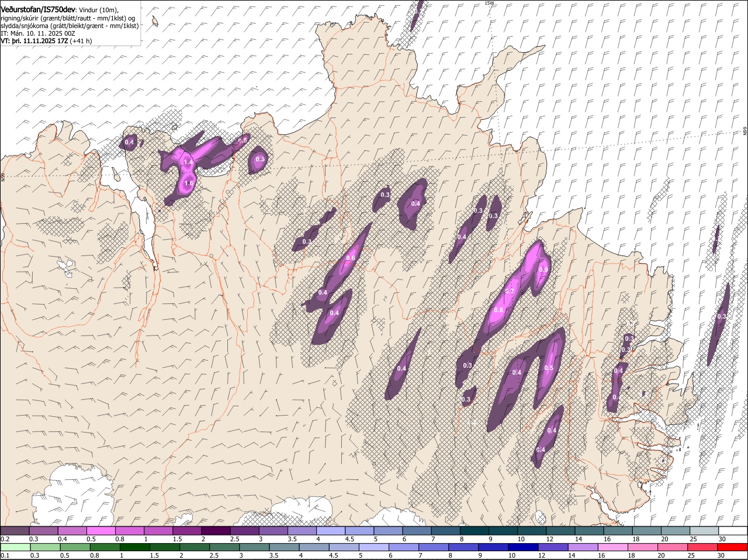The height and width of the screenshot is (560, 748).
Task: Click the N99 label on the eastern map edge
Action: (745, 132)
